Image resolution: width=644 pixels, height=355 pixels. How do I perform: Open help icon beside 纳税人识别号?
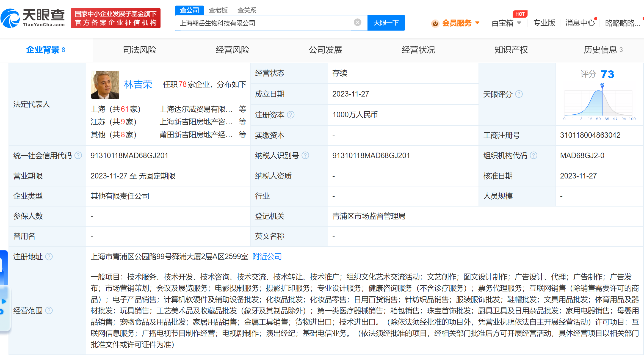[x=305, y=156]
